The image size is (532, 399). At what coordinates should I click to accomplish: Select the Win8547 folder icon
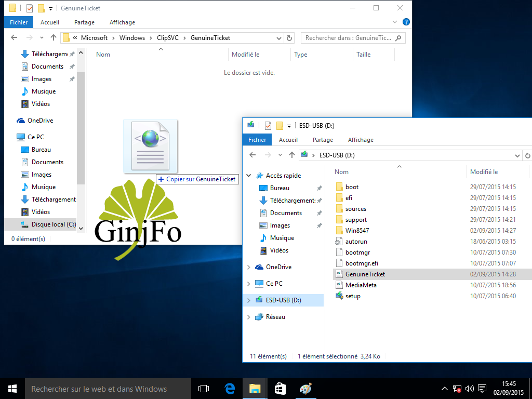coord(339,230)
